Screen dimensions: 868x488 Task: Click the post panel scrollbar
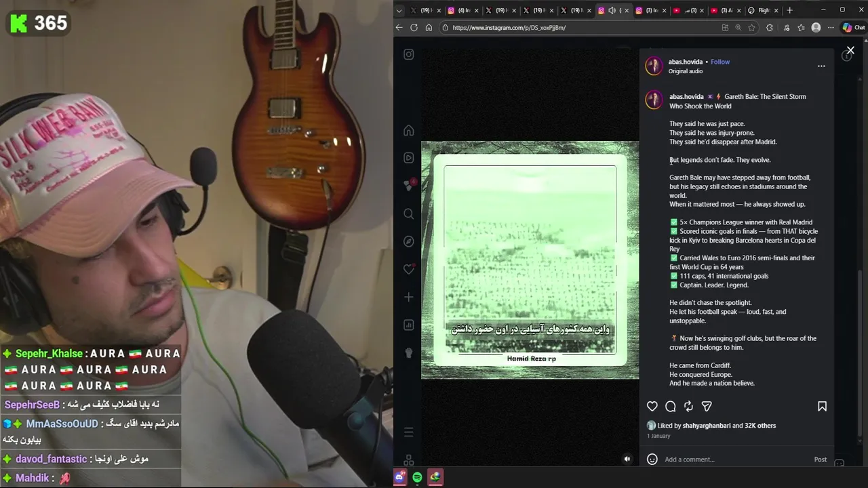[861, 352]
